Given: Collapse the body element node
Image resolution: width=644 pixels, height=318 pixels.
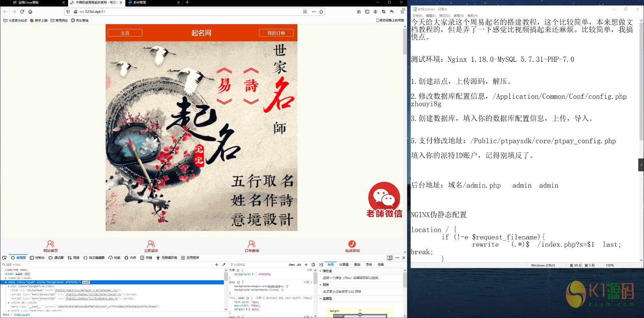Looking at the screenshot, I should pos(6,282).
